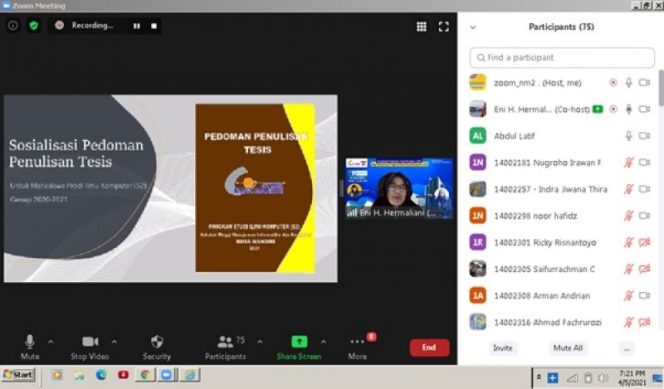Enter full screen mode icon
The width and height of the screenshot is (664, 389).
click(x=443, y=27)
